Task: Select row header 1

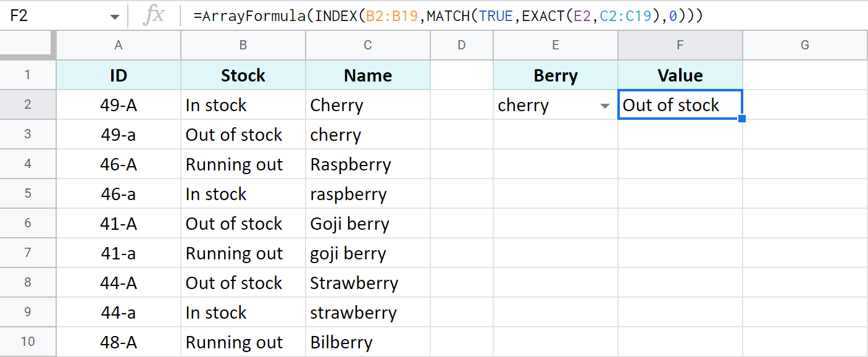Action: [x=28, y=75]
